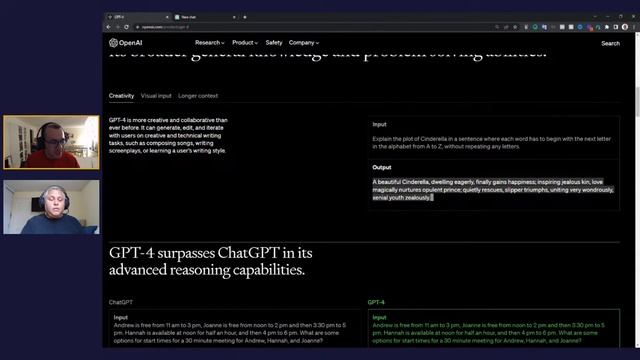The height and width of the screenshot is (360, 640).
Task: Close the GPT-4 browser tab
Action: [167, 17]
